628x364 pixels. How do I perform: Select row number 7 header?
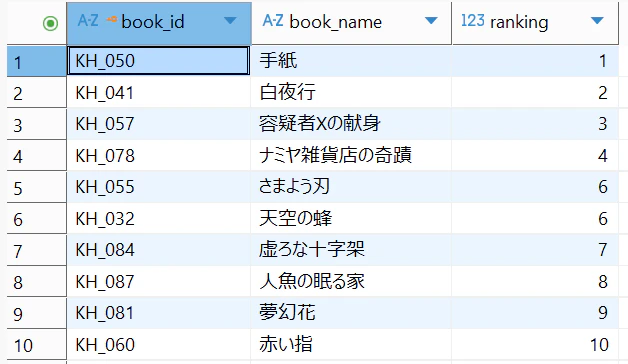[x=36, y=250]
